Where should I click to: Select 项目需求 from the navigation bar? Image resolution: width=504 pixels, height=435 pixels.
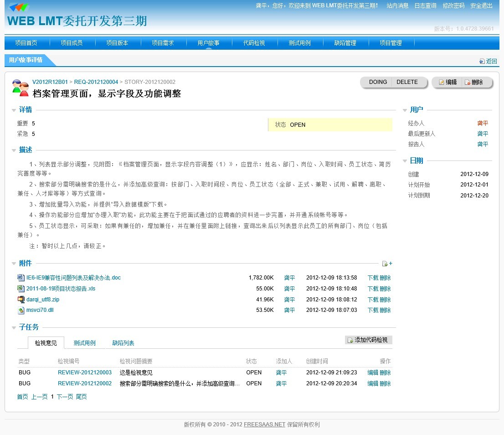point(163,43)
